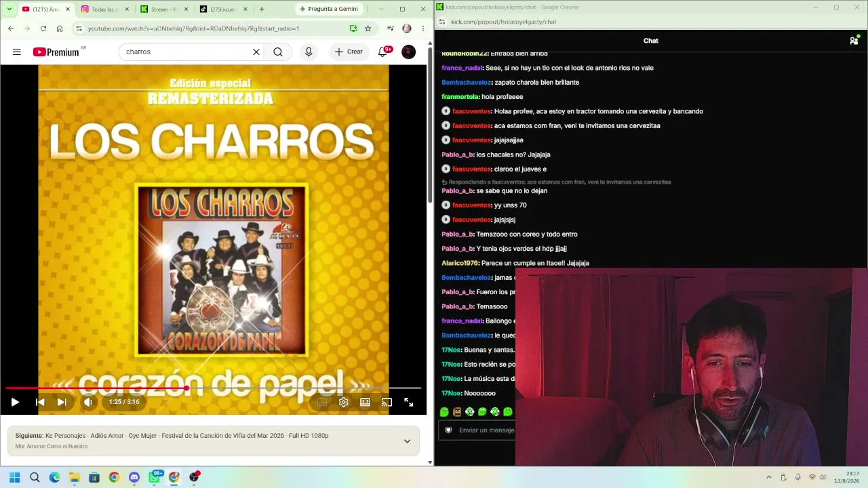Click the youtube.com address bar URL

point(193,28)
